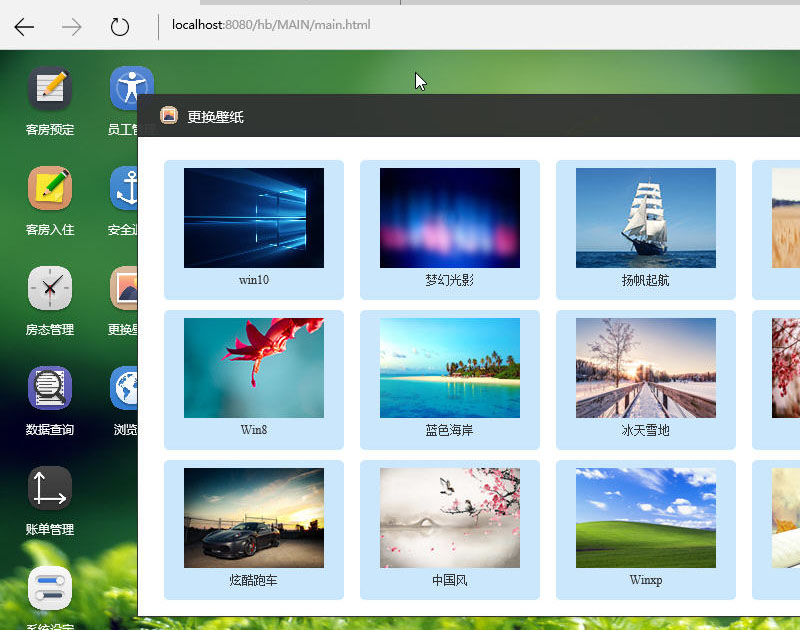Open the globe browser icon

coord(124,388)
